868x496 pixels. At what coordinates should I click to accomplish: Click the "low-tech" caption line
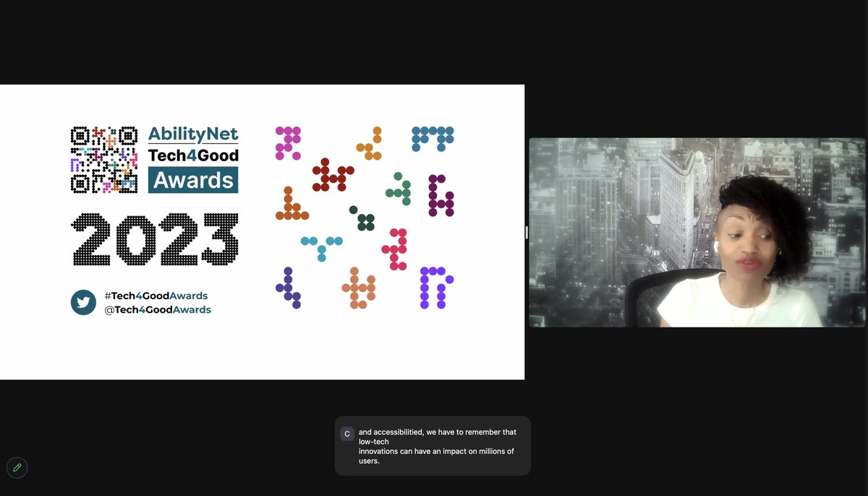[374, 442]
